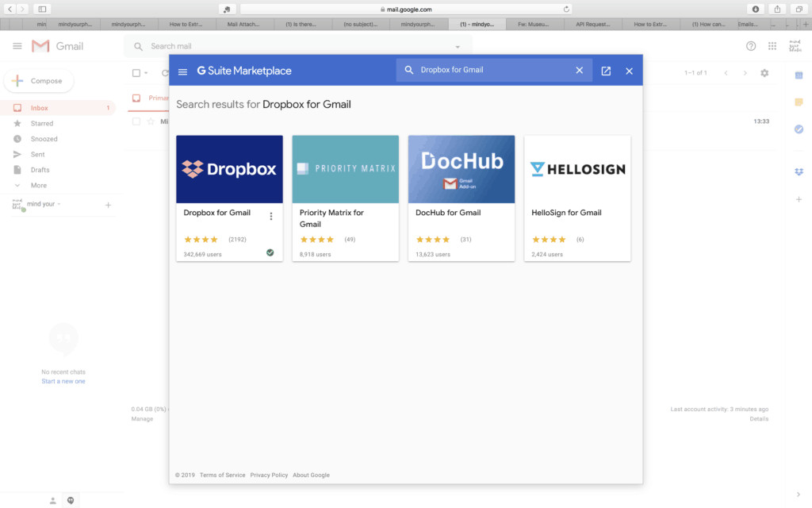Screen dimensions: 812x508
Task: Open the Safari share button
Action: coord(777,9)
